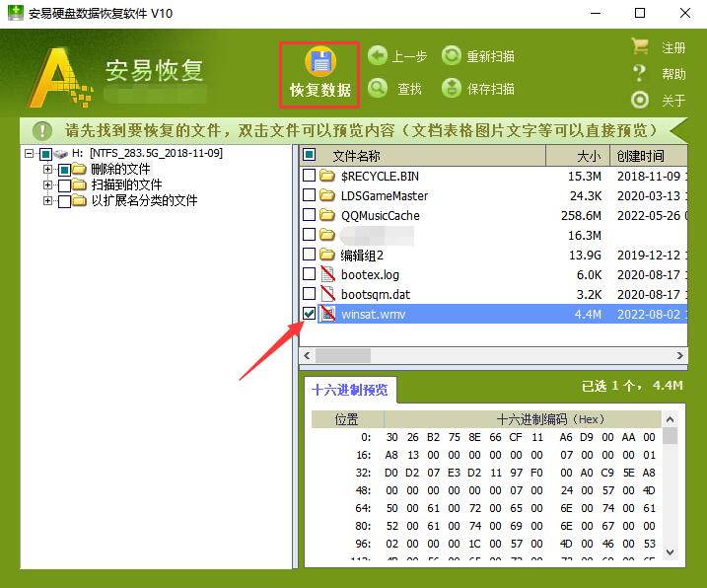
Task: Click the winsat.wmv video file icon
Action: [327, 313]
